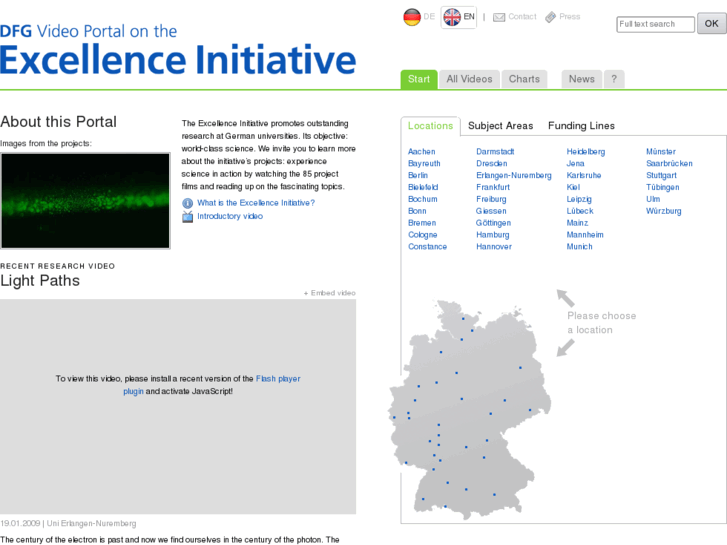Click the Embed video link
Image resolution: width=727 pixels, height=545 pixels.
tap(330, 293)
